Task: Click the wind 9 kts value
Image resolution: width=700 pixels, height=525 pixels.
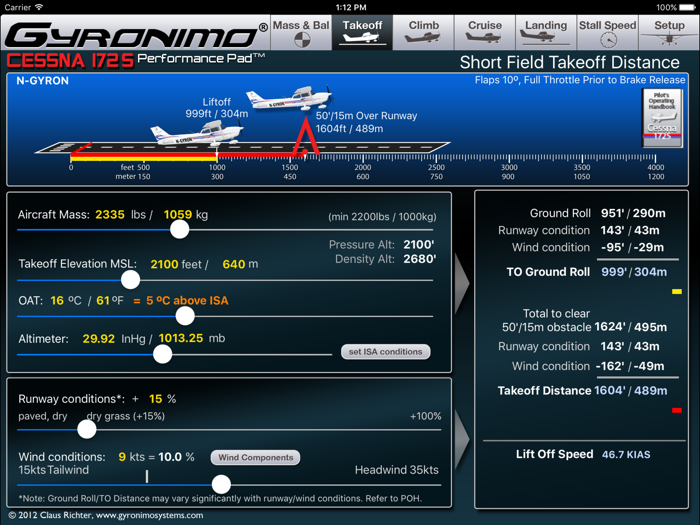Action: pyautogui.click(x=122, y=457)
